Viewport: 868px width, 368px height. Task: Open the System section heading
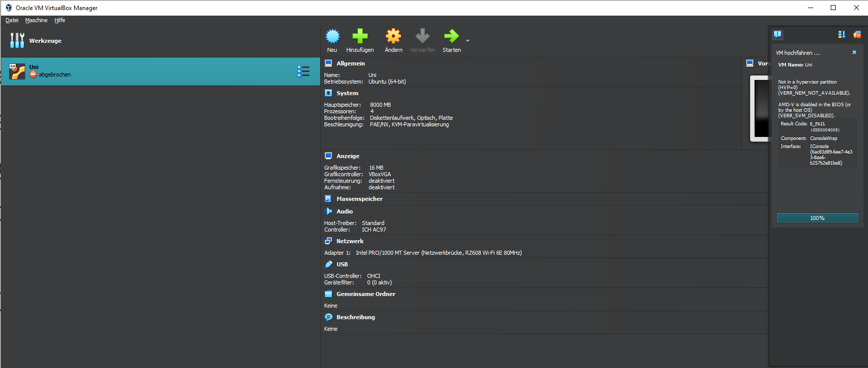tap(347, 93)
